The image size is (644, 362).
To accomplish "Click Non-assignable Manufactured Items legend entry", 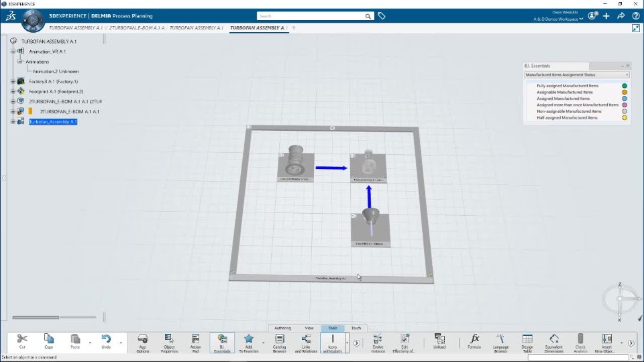I will [x=569, y=111].
